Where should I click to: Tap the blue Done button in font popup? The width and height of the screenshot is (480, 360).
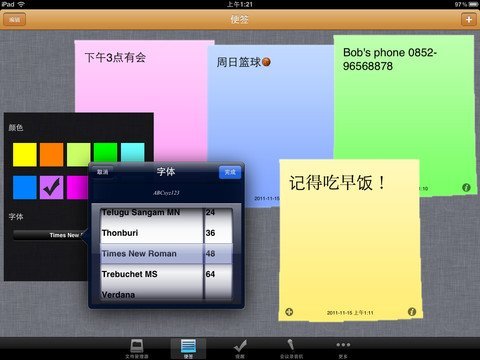point(230,172)
